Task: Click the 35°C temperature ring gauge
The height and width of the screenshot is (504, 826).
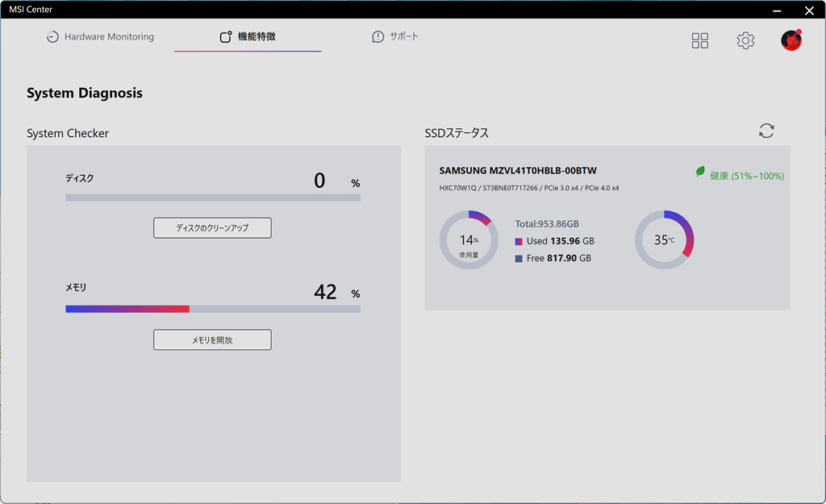Action: (x=665, y=240)
